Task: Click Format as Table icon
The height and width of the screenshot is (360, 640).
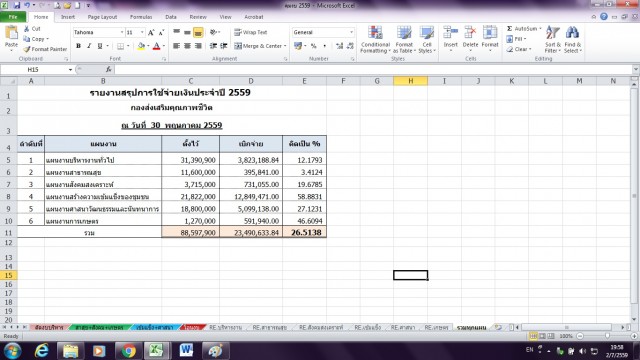Action: [404, 33]
